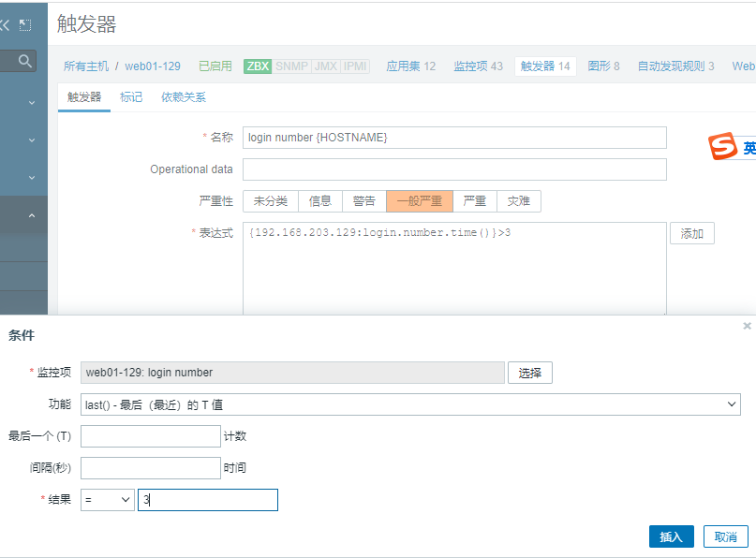756x558 pixels.
Task: Click the Sogou input method icon
Action: [x=722, y=146]
